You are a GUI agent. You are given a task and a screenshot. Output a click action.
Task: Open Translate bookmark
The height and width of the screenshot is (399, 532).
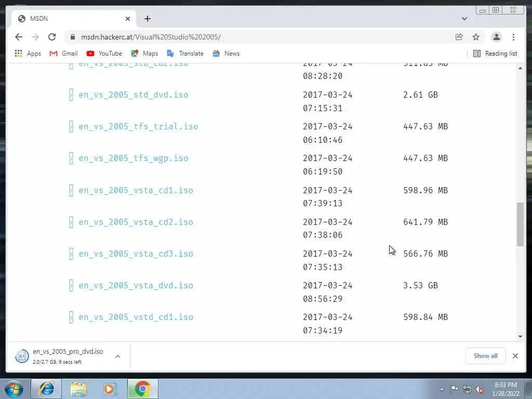point(185,54)
